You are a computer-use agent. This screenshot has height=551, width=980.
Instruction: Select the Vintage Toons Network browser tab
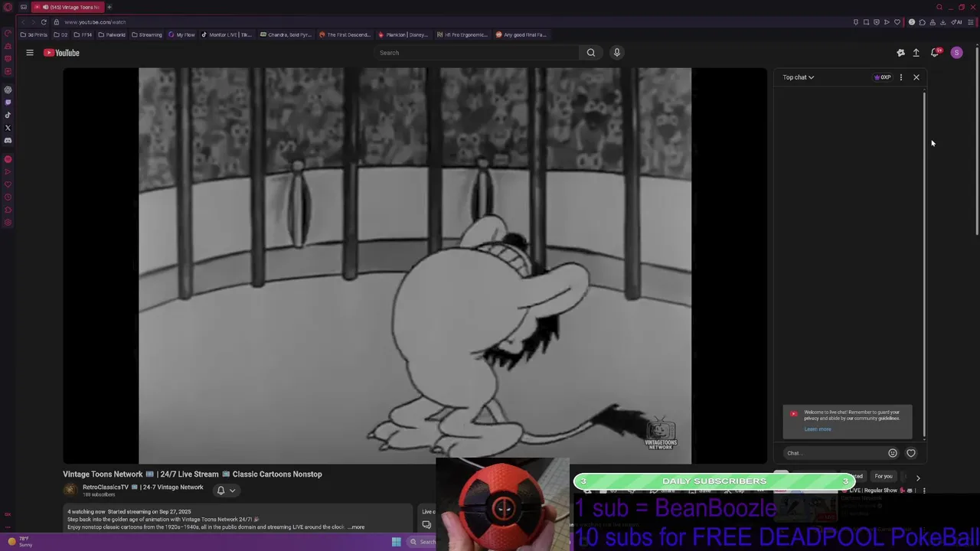click(67, 7)
